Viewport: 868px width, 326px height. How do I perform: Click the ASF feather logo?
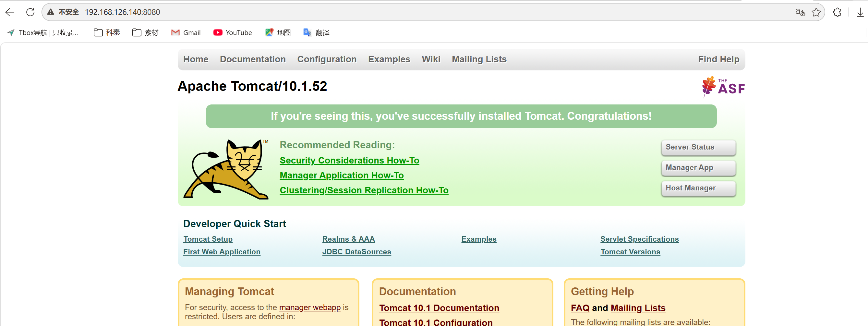(x=723, y=87)
